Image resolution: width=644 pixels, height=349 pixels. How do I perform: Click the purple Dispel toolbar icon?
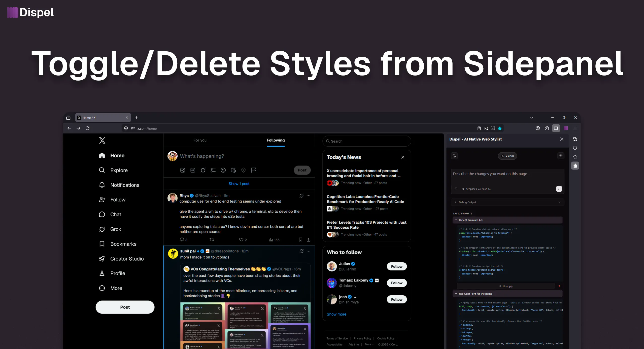point(566,128)
